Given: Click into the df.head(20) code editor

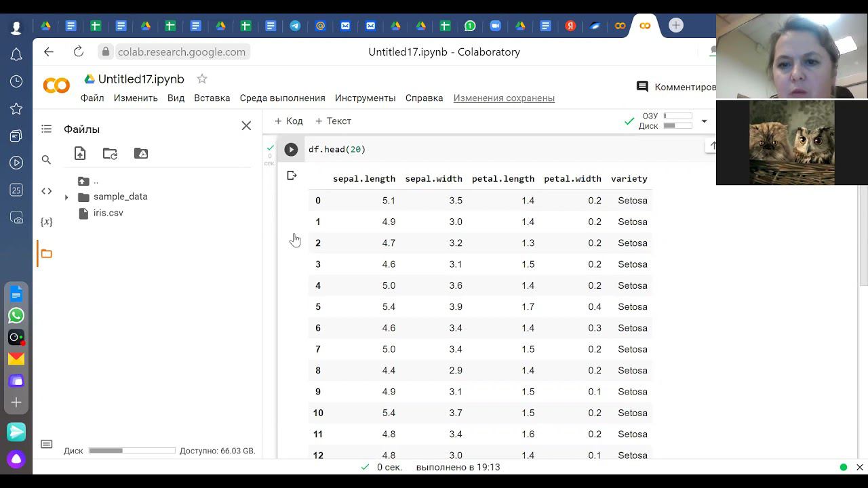Looking at the screenshot, I should tap(504, 149).
